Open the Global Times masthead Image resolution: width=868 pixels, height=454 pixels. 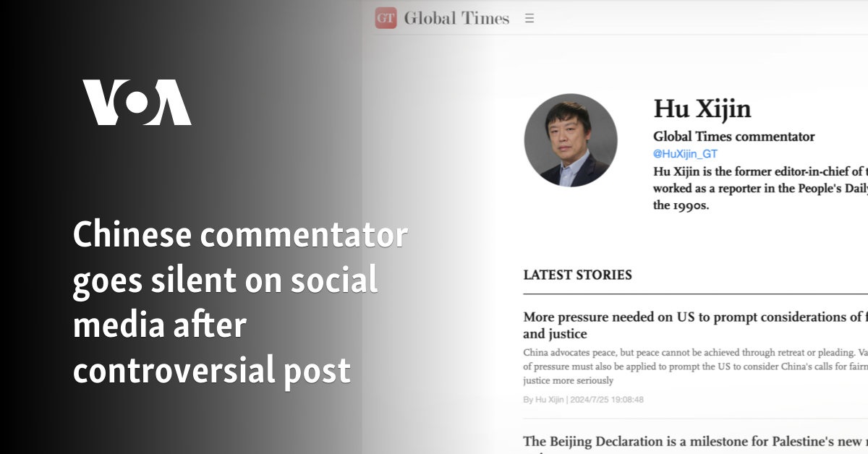[457, 18]
